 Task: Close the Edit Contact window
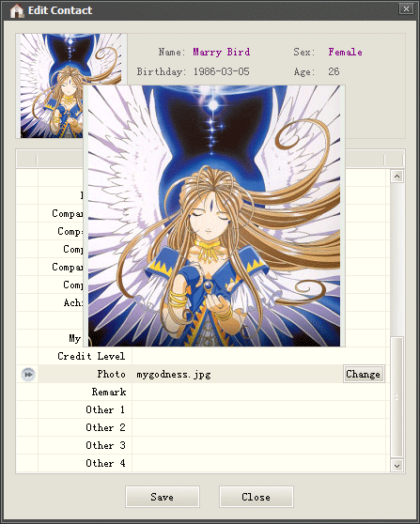(406, 9)
